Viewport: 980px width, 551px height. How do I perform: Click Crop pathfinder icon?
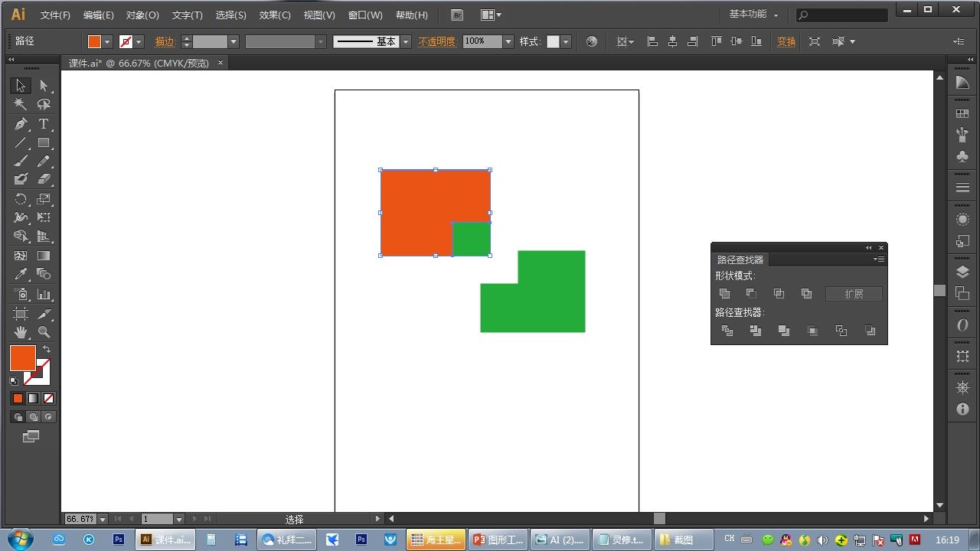pyautogui.click(x=812, y=331)
